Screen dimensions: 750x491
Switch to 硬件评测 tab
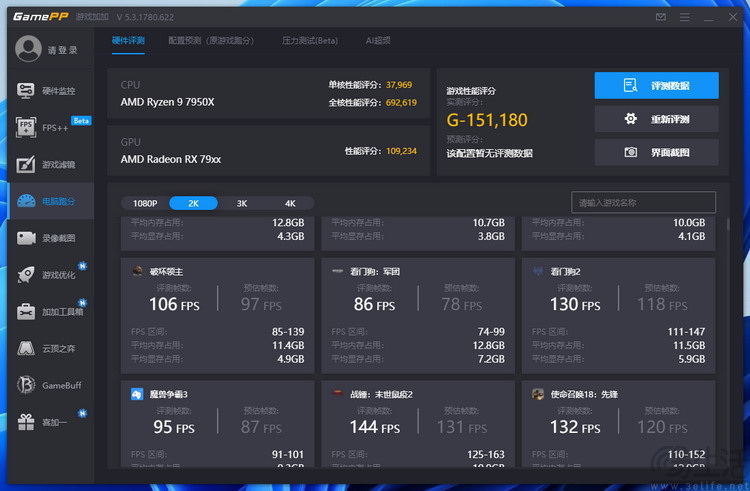pyautogui.click(x=128, y=41)
